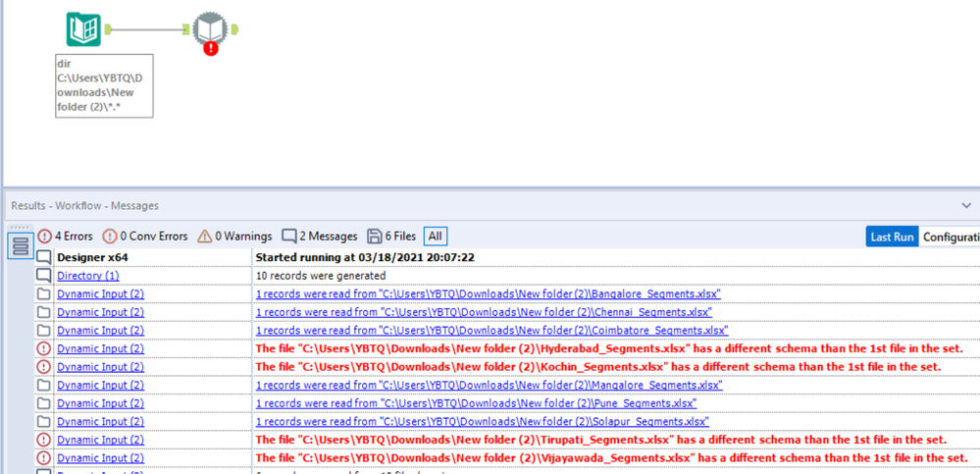Screen dimensions: 980x474
Task: Click the file icon on Coimbatore row
Action: (x=44, y=330)
